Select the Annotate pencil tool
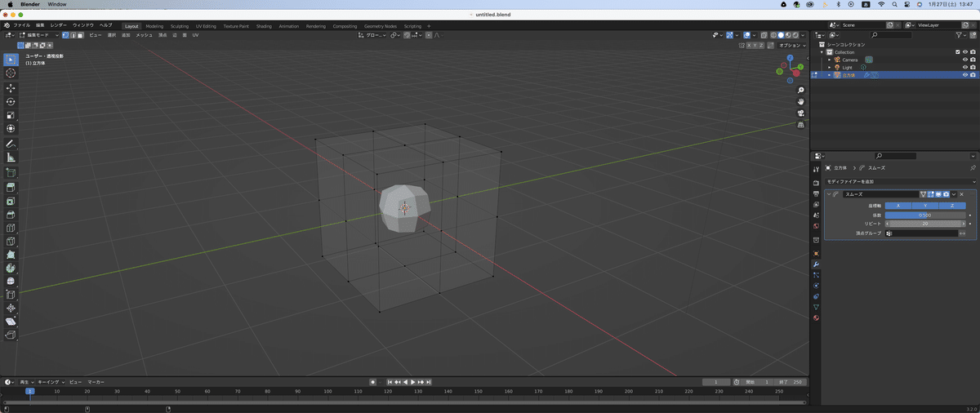The width and height of the screenshot is (980, 413). [11, 144]
